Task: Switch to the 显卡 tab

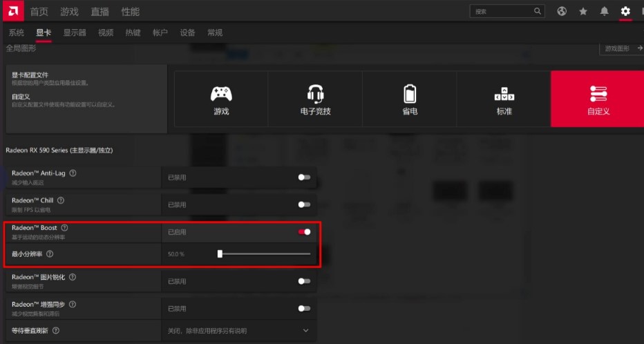Action: coord(43,33)
